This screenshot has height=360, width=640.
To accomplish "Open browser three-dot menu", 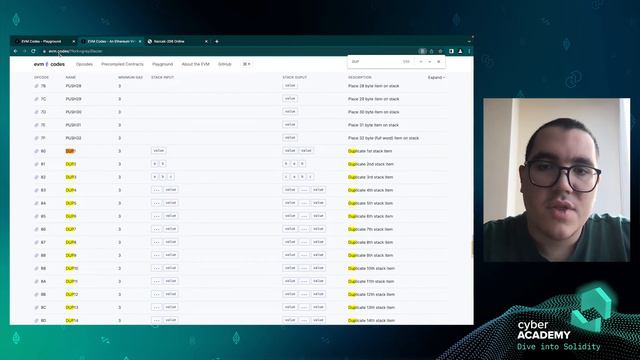I will coord(469,51).
